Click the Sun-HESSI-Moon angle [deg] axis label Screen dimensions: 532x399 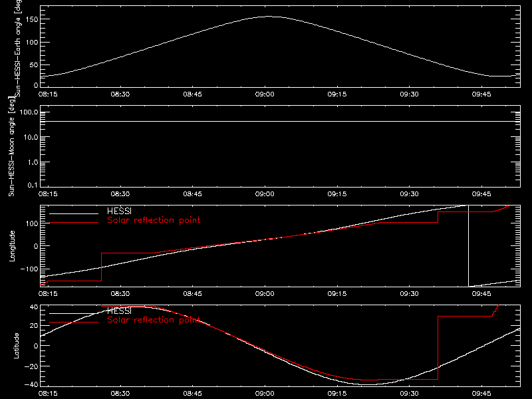click(x=11, y=146)
